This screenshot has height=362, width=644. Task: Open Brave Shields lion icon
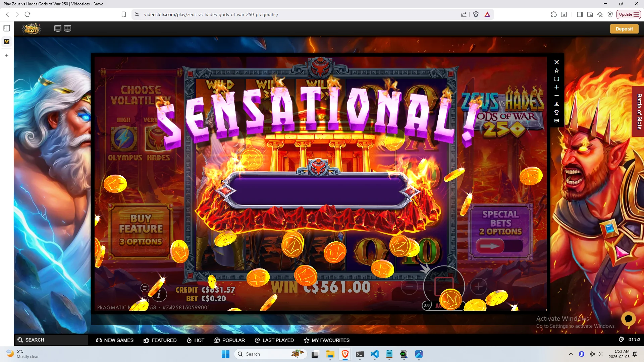pyautogui.click(x=476, y=14)
